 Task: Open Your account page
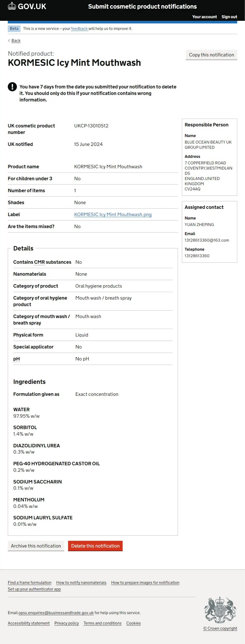click(204, 17)
